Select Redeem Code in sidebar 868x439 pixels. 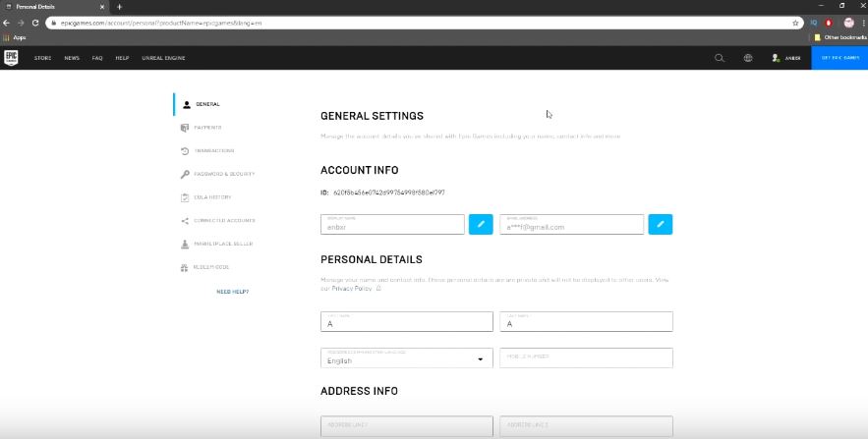[x=211, y=267]
